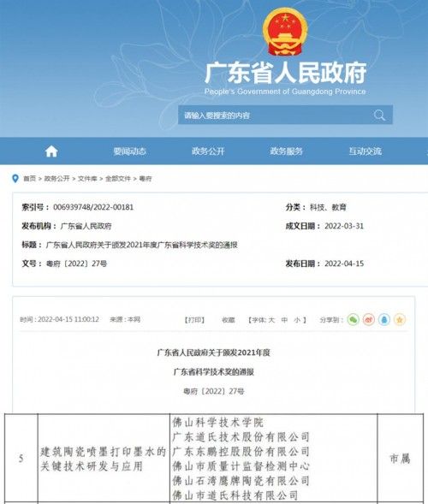Share to QQ via blue icon
Viewport: 428px width, 504px height.
[384, 319]
